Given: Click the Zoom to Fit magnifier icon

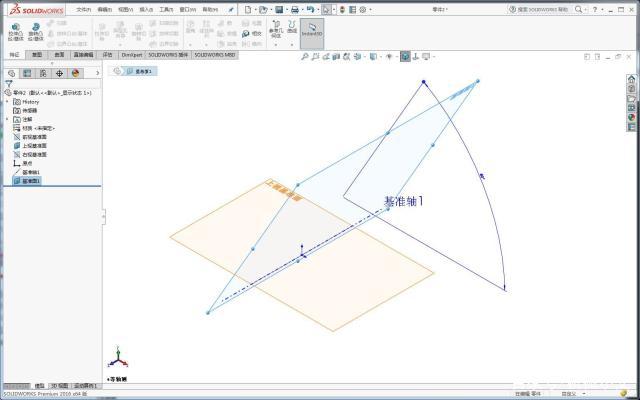Looking at the screenshot, I should click(x=304, y=57).
